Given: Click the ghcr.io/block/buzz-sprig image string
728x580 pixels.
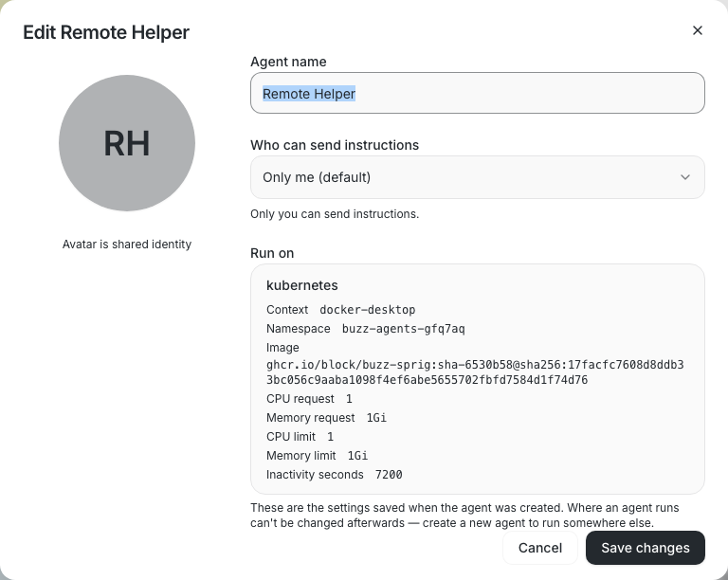Looking at the screenshot, I should tap(475, 372).
